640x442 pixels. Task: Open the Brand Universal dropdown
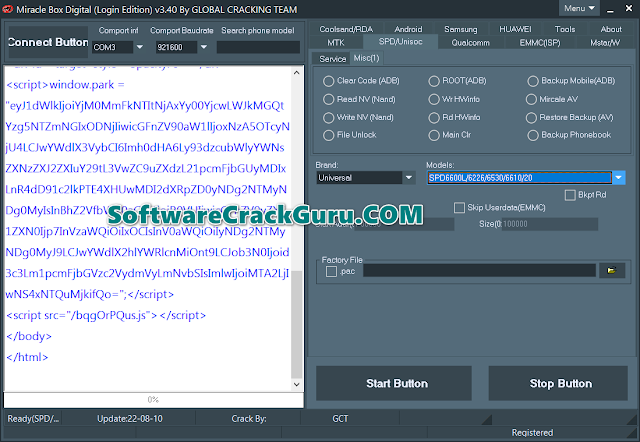[408, 178]
